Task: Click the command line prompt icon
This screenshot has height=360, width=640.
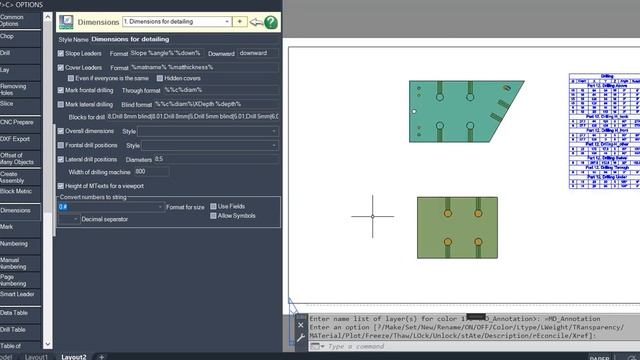Action: pos(315,347)
